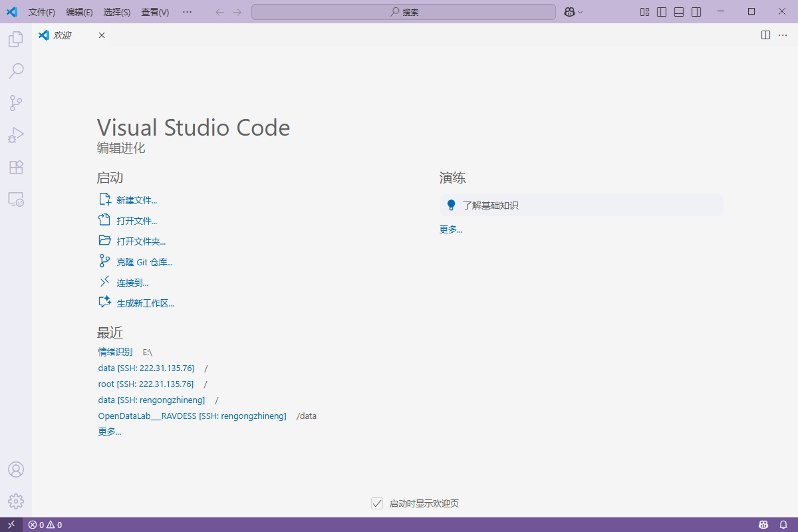Open the Explorer view in activity bar
Image resolution: width=798 pixels, height=532 pixels.
coord(16,39)
